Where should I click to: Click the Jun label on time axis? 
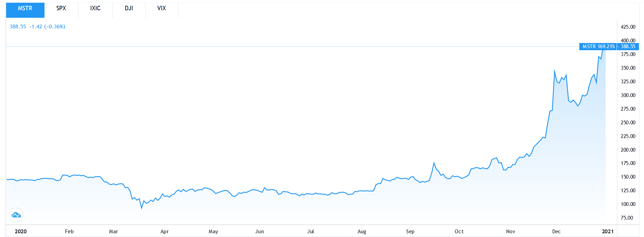tap(260, 232)
